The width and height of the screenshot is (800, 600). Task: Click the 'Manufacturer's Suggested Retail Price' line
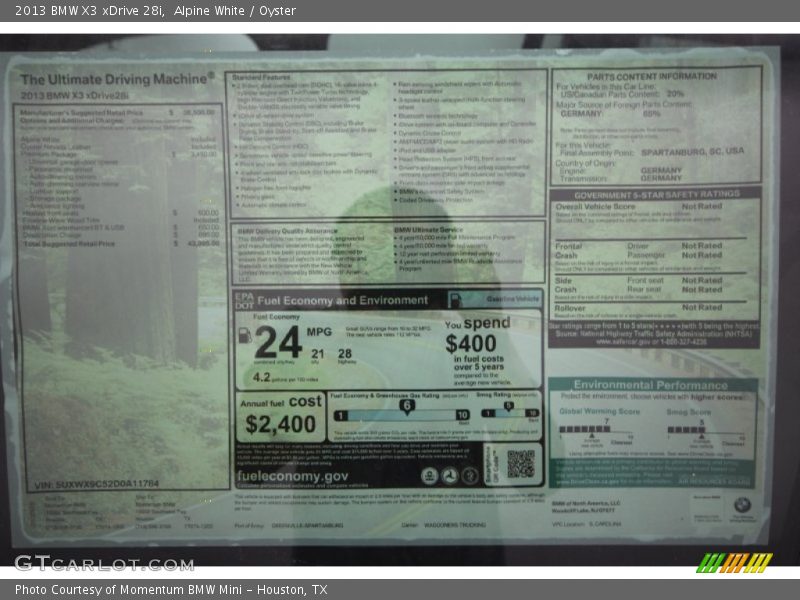tap(117, 112)
